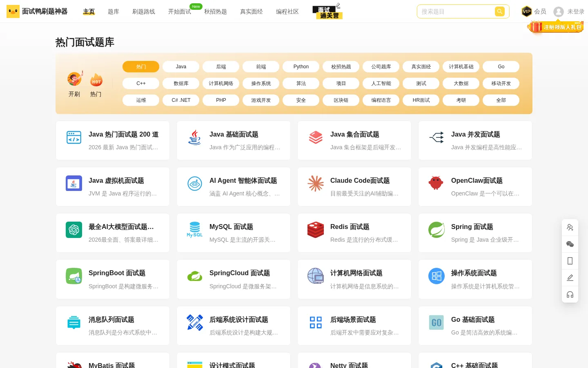Open the 秋招热题 nav item
The height and width of the screenshot is (368, 588).
click(216, 11)
